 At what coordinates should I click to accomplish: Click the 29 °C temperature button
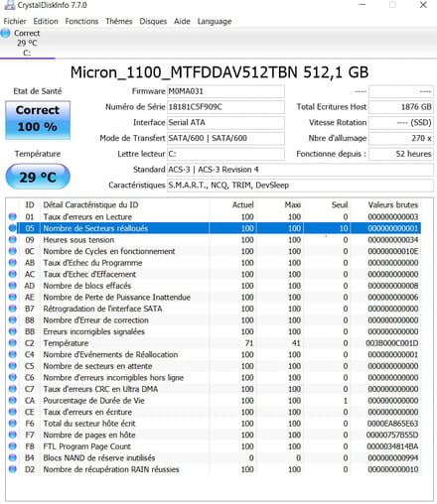coord(38,177)
